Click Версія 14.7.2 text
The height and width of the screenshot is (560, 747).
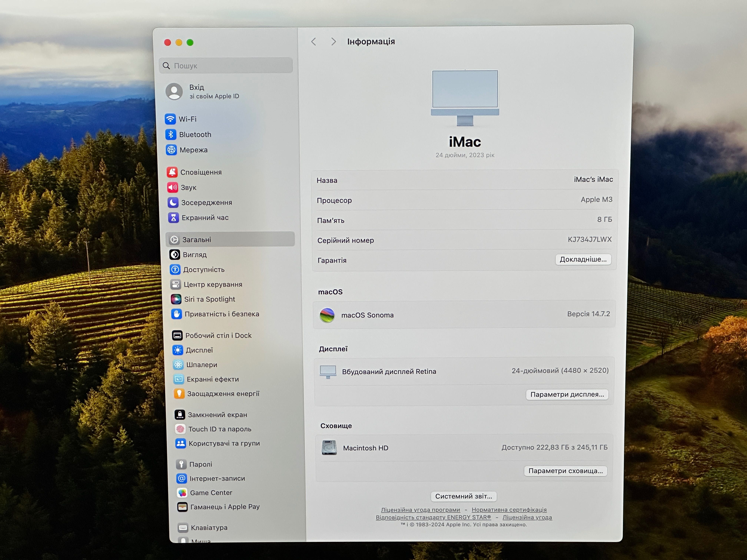(589, 314)
